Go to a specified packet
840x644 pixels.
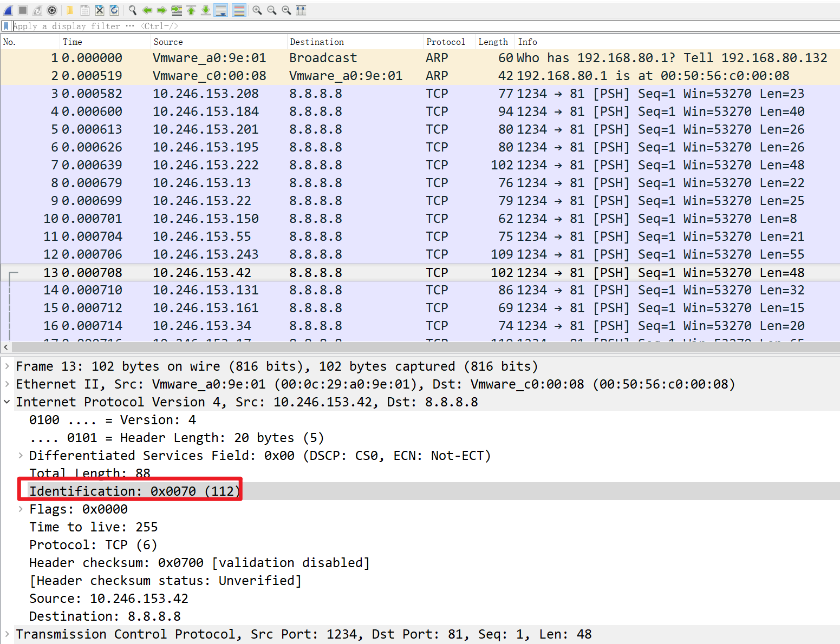(x=177, y=10)
